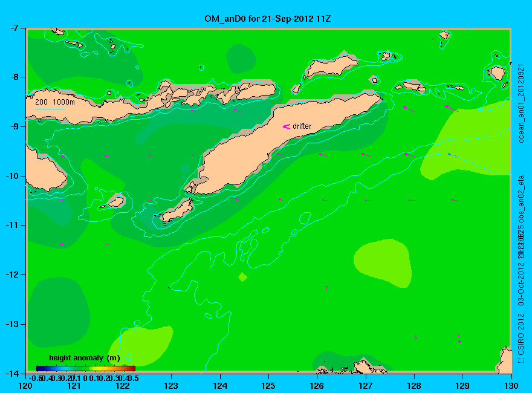
Task: Click the "-8" latitude tick label
Action: (x=15, y=77)
